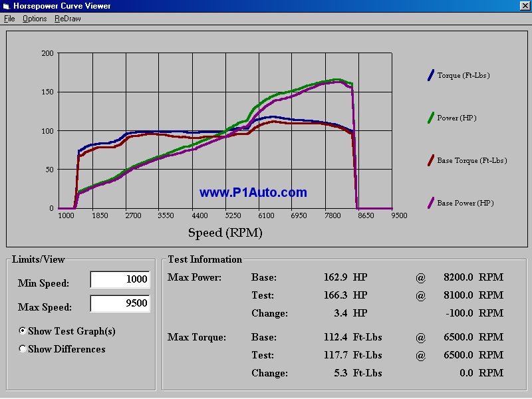The height and width of the screenshot is (399, 532).
Task: Click the dark red Base Torque legend swatch
Action: tap(430, 160)
